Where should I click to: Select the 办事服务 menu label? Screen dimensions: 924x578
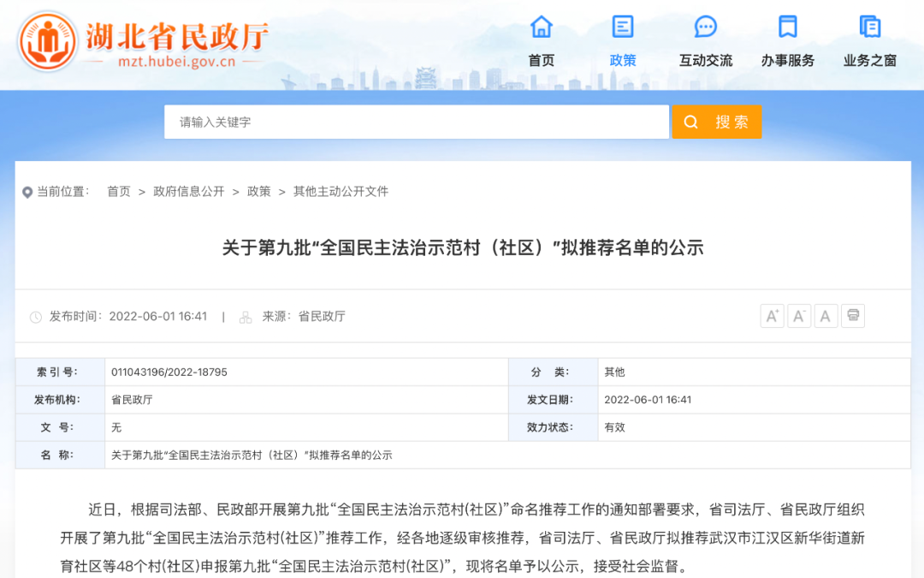coord(788,61)
